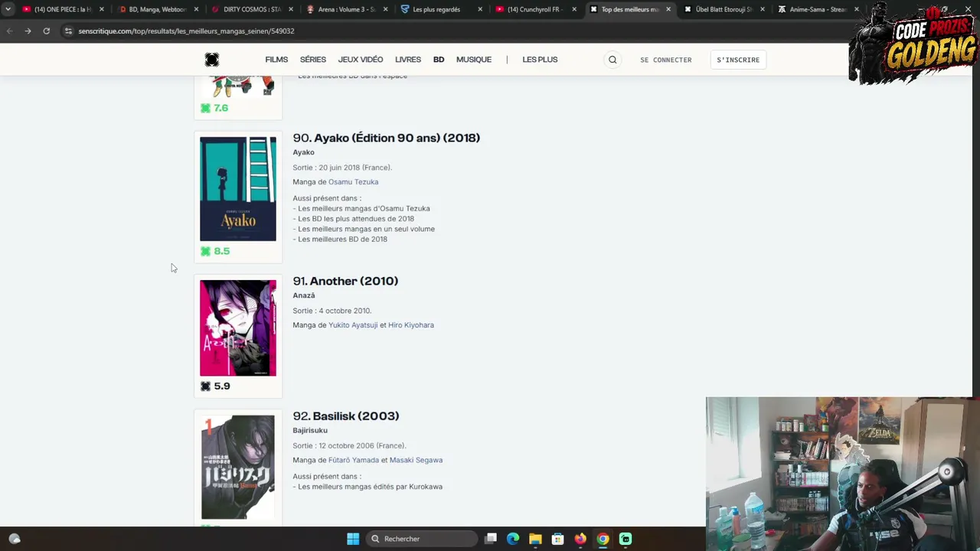Close the DIRTY COSMOS tab
Image resolution: width=980 pixels, height=551 pixels.
pos(291,9)
